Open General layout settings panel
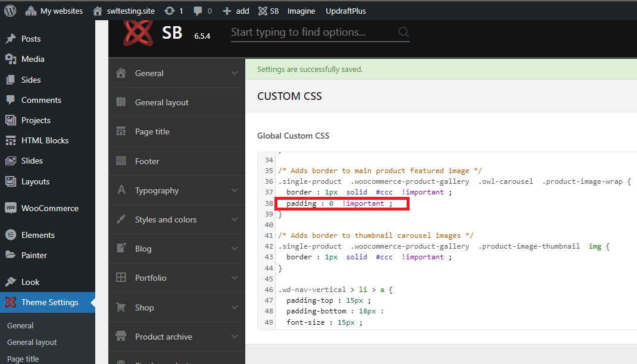 (177, 103)
